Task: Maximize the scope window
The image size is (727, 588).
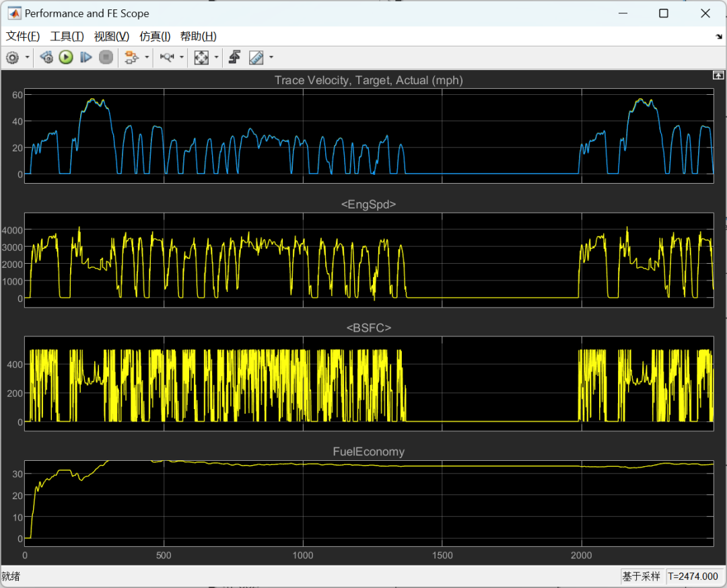Action: 664,13
